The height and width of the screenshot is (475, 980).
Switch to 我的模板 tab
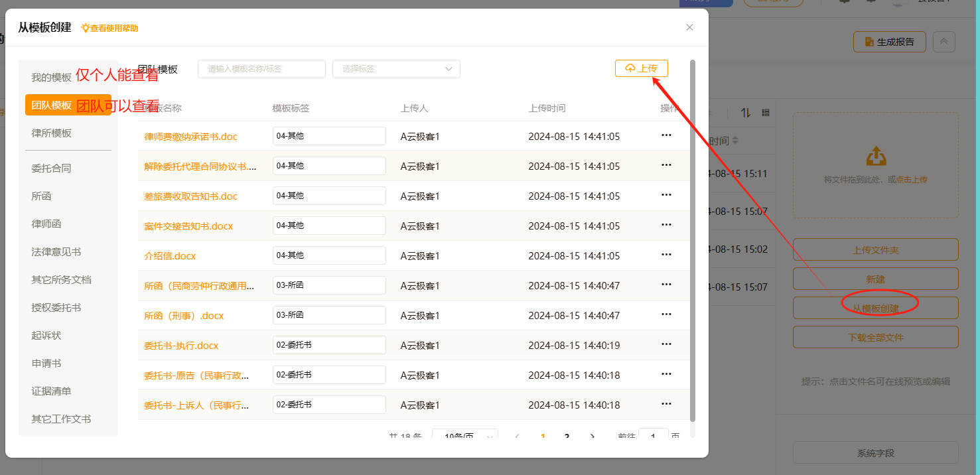pyautogui.click(x=51, y=78)
